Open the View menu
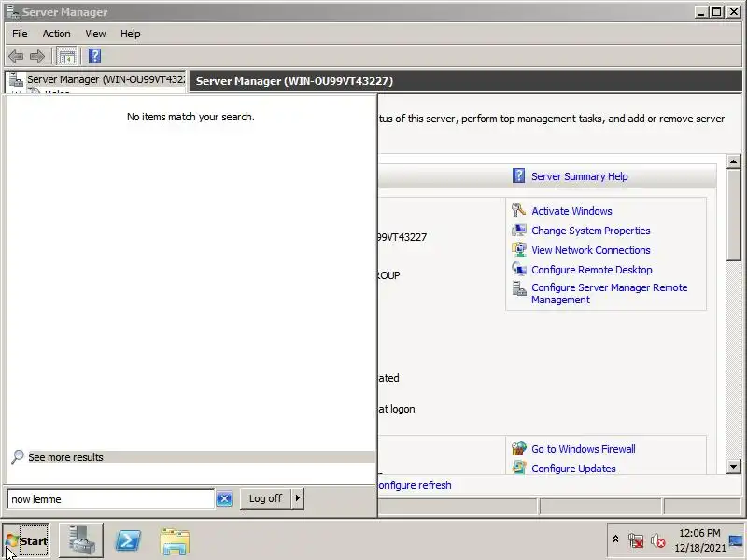747x560 pixels. (95, 34)
